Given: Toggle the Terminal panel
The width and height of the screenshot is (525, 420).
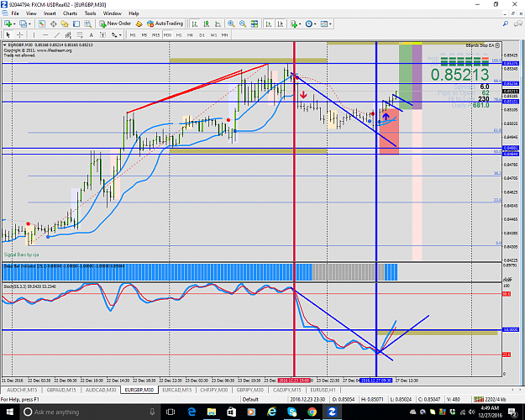Looking at the screenshot, I should [76, 24].
